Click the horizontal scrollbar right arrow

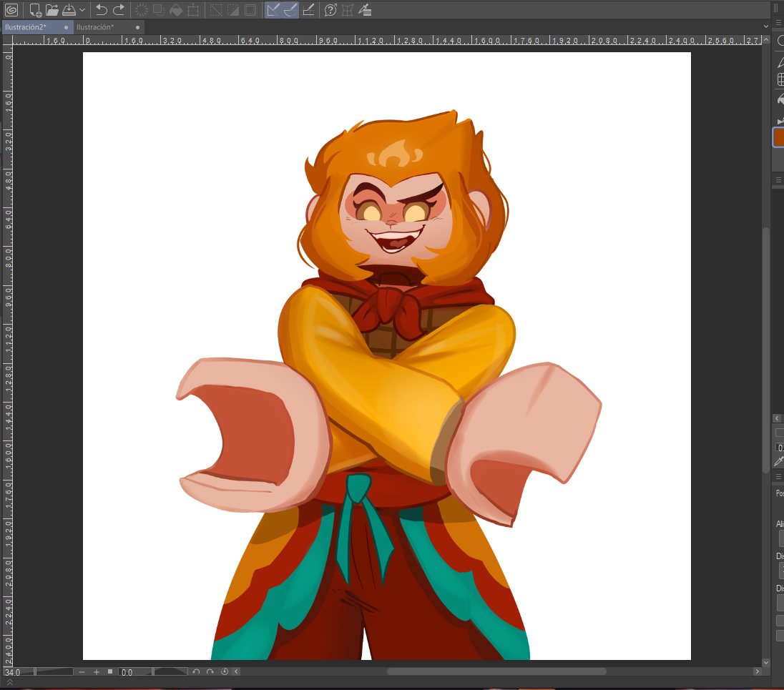click(x=757, y=671)
